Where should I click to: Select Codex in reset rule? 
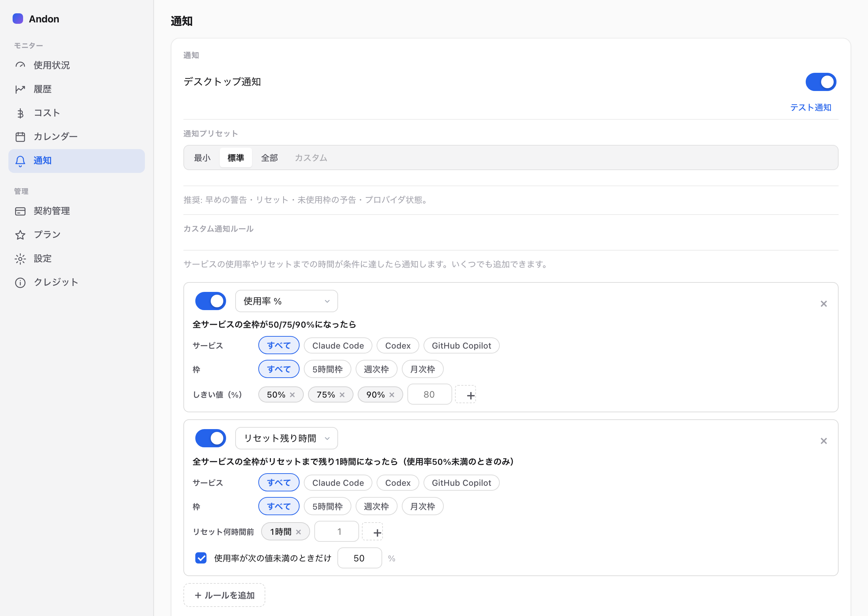(397, 483)
